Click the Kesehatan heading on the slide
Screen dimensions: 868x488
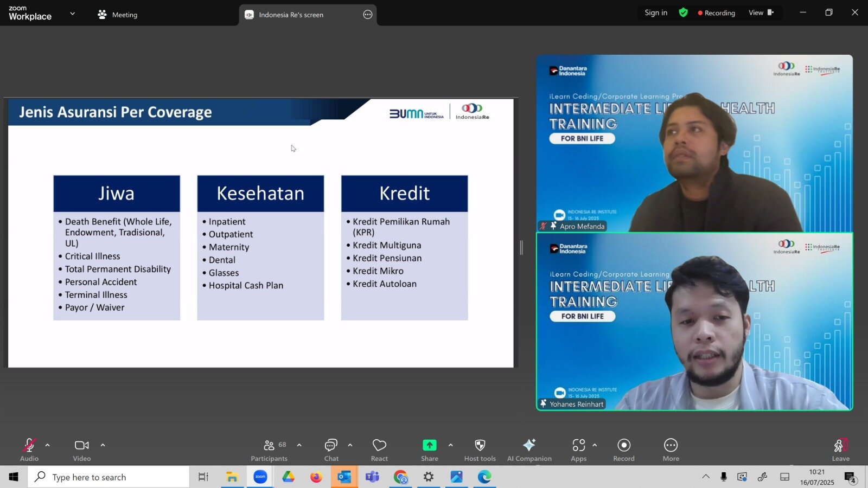260,194
